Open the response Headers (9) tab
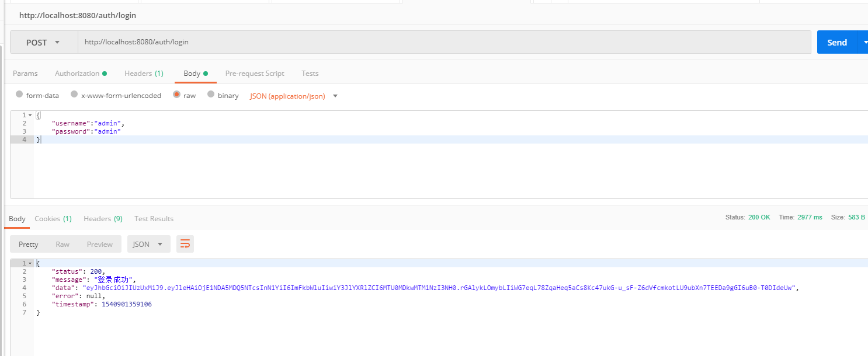868x356 pixels. (103, 219)
